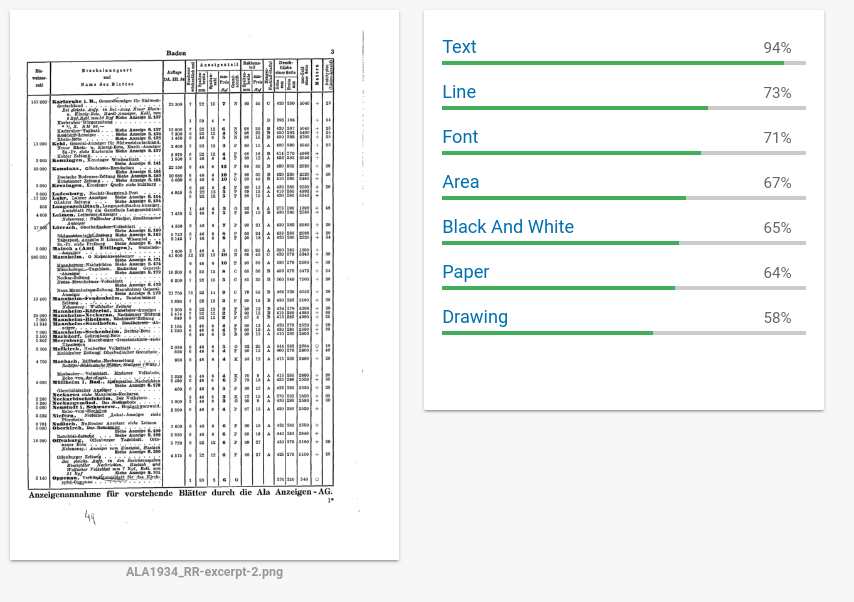This screenshot has height=602, width=854.
Task: Click the 67% score value
Action: click(x=777, y=183)
